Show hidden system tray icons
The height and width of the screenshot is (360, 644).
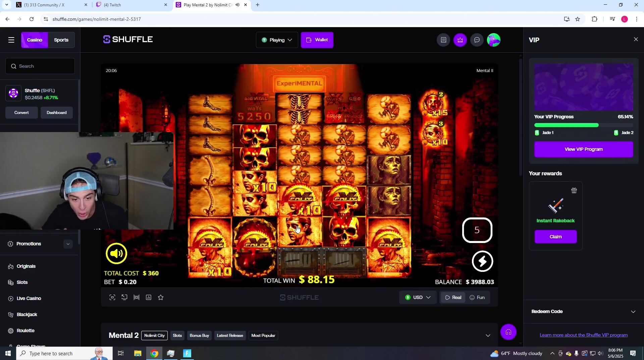[552, 353]
